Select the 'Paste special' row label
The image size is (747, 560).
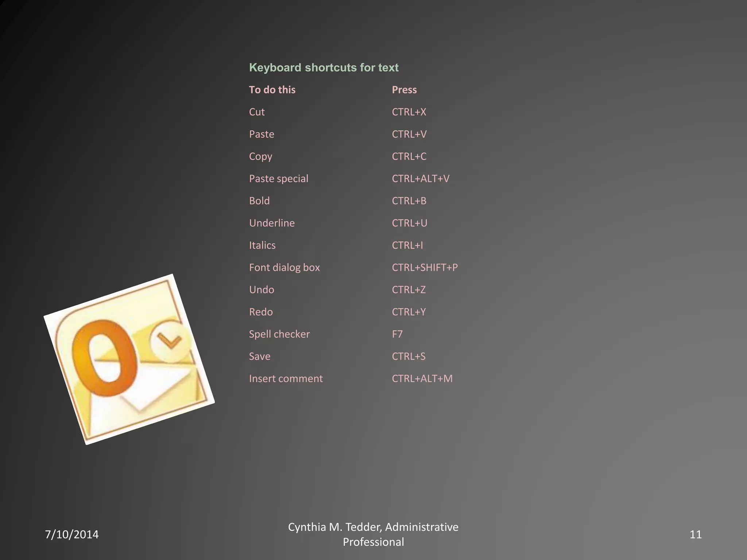tap(279, 179)
